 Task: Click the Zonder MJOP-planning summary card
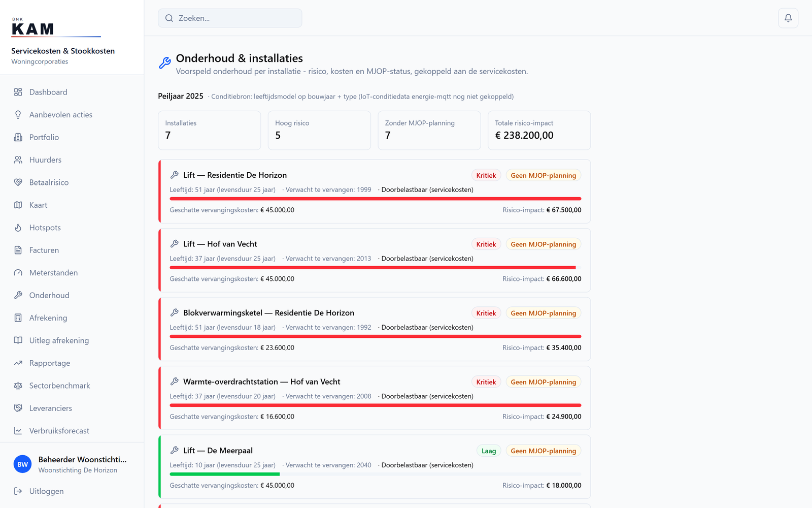click(x=429, y=131)
